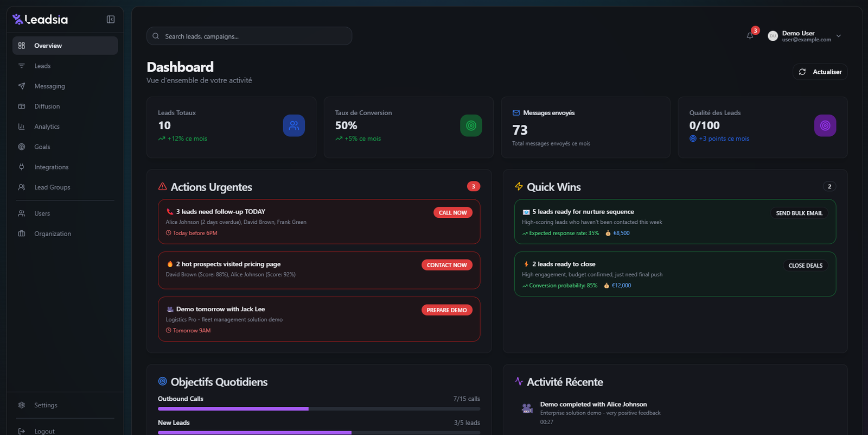Image resolution: width=868 pixels, height=435 pixels.
Task: Navigate to Goals
Action: 65,147
